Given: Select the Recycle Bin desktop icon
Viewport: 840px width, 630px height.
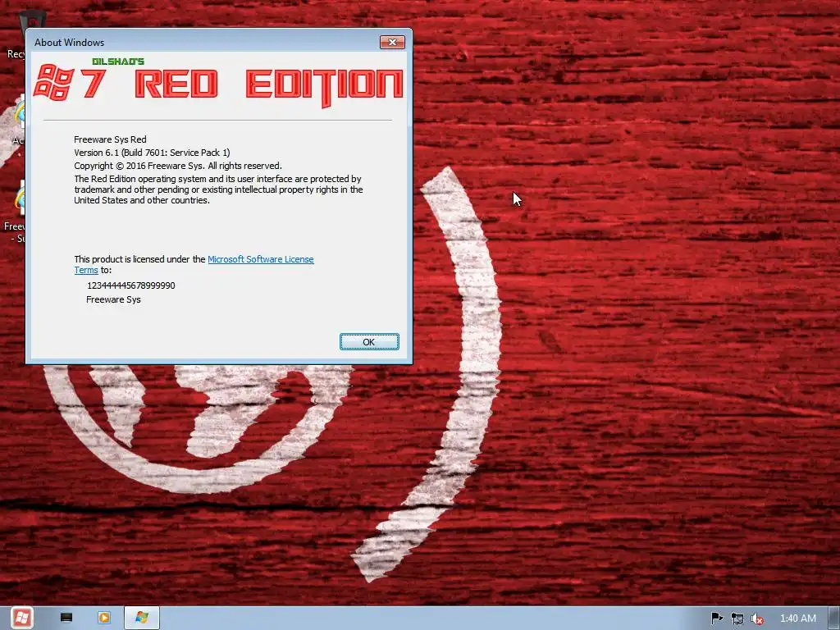Looking at the screenshot, I should tap(16, 34).
